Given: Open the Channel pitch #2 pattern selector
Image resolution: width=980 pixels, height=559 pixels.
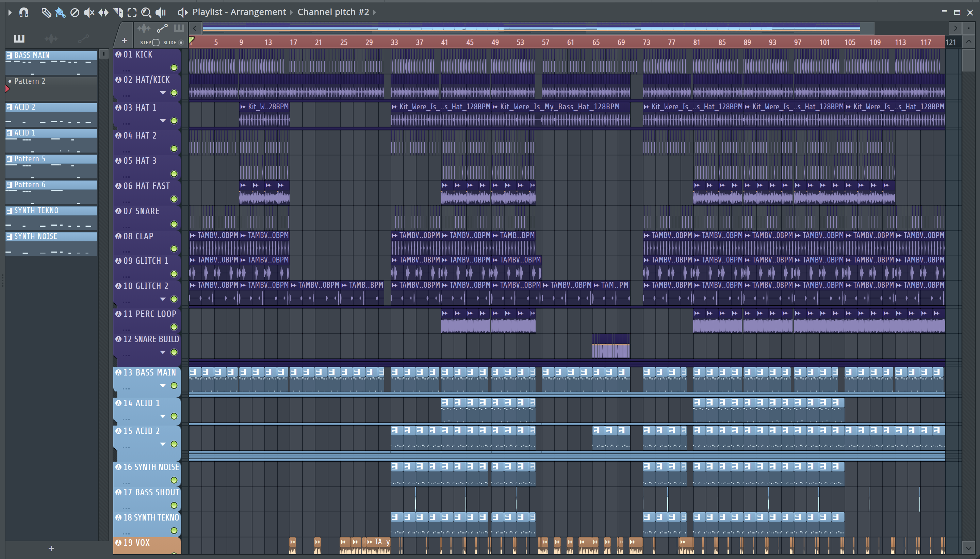Looking at the screenshot, I should click(x=333, y=12).
